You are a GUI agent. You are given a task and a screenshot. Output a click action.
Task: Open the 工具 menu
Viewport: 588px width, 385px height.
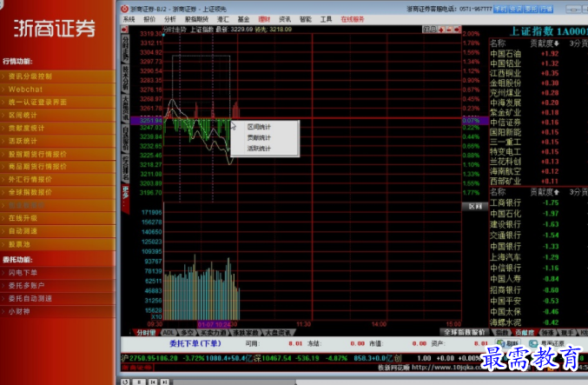(x=327, y=19)
